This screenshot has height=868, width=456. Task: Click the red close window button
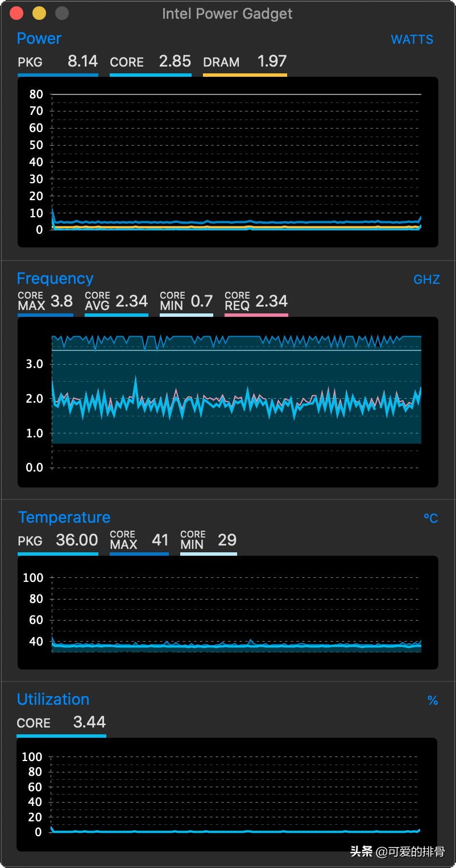pos(17,13)
